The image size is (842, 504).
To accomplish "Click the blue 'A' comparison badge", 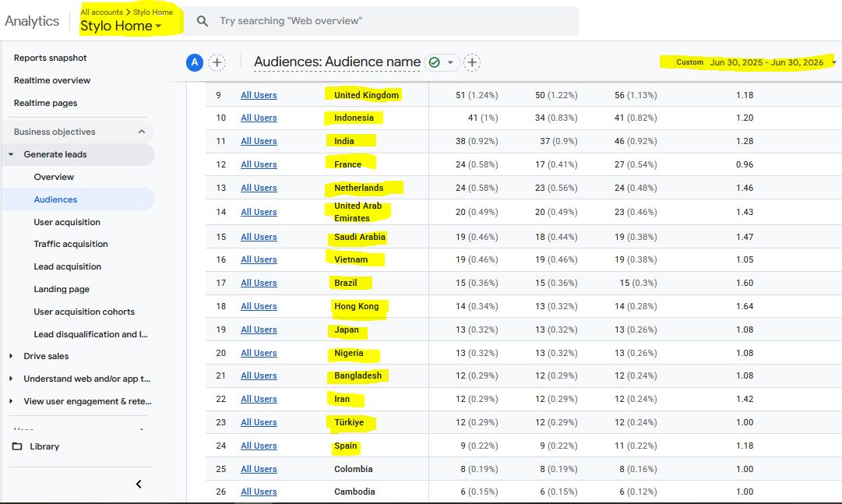I will (x=195, y=62).
